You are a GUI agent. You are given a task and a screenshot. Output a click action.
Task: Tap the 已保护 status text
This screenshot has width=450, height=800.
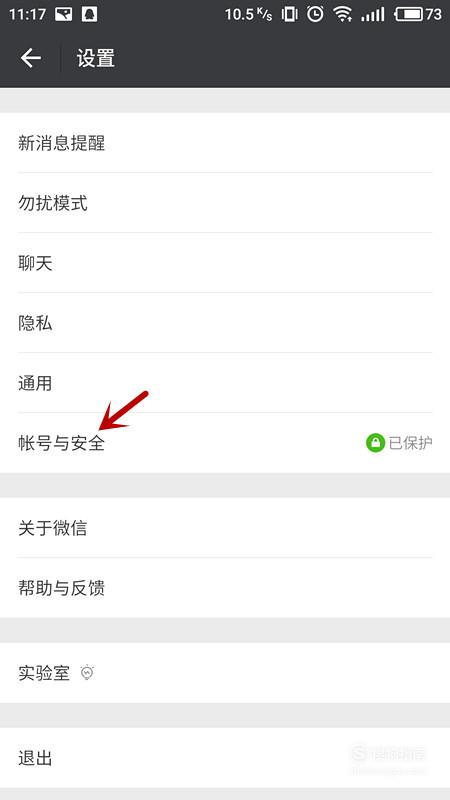point(411,443)
